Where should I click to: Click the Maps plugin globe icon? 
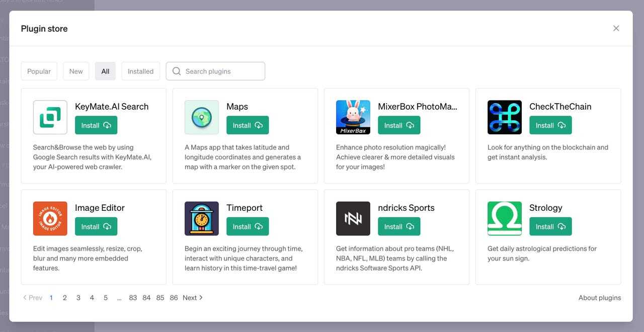click(x=202, y=117)
